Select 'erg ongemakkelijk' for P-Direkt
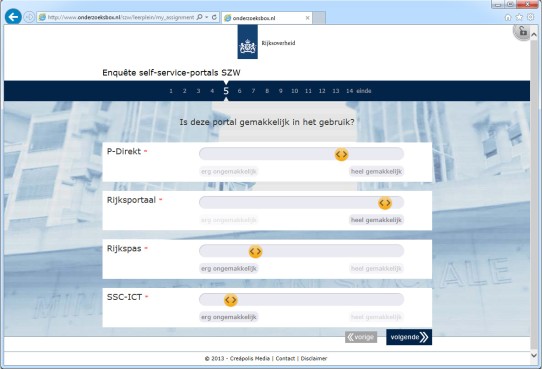 tap(228, 171)
